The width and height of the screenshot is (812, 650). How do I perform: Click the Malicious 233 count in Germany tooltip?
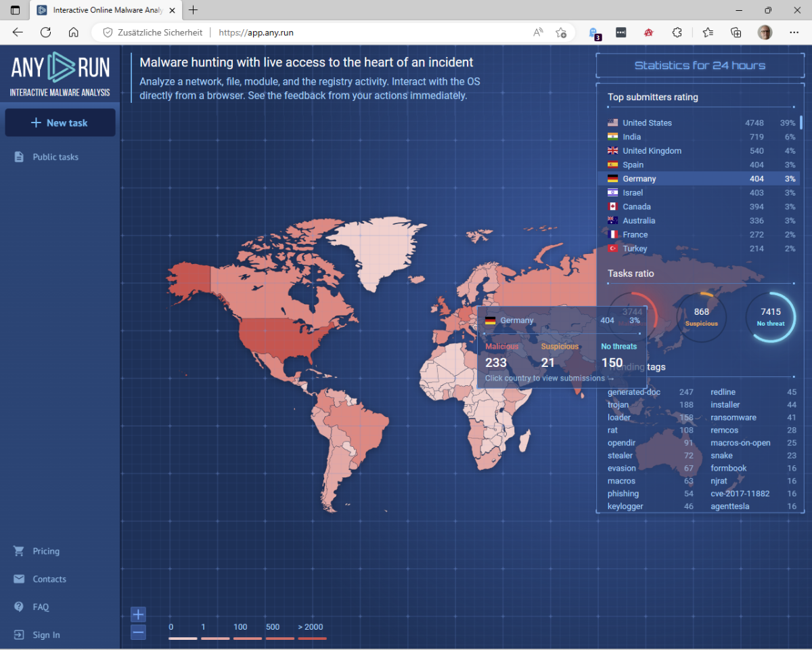(496, 363)
